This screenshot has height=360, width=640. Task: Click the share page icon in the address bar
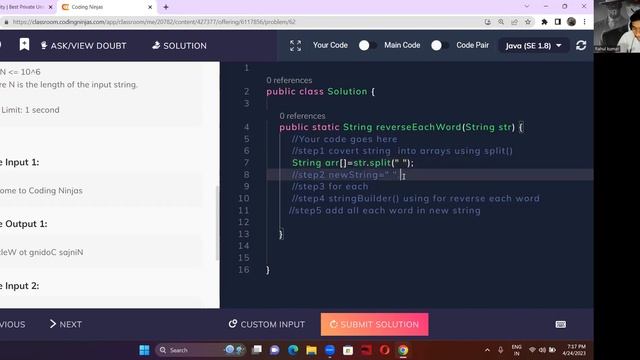(x=514, y=22)
